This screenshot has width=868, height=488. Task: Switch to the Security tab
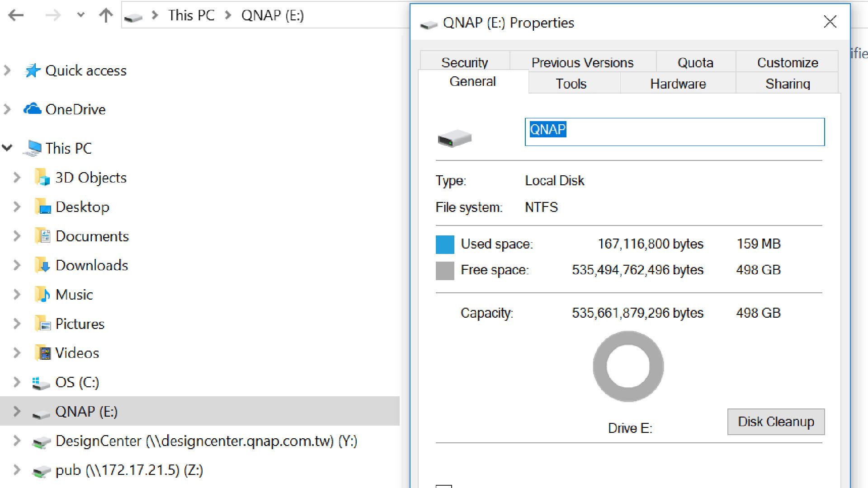point(464,62)
